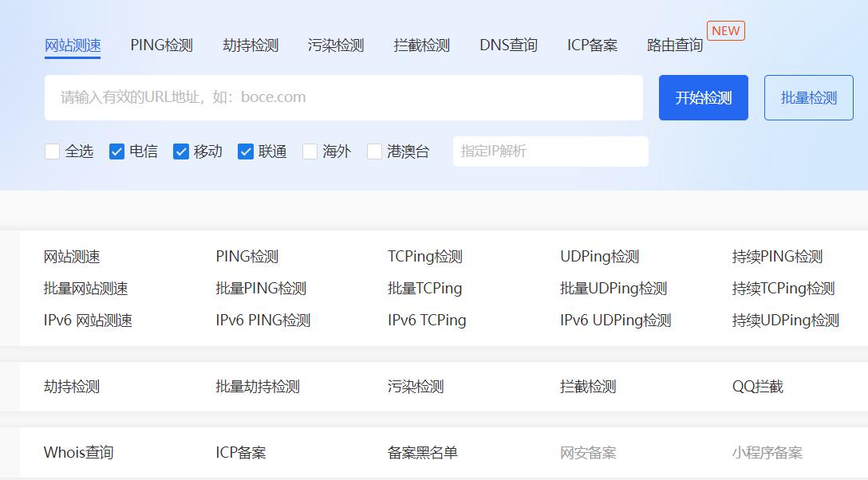Click the 开始检测 button
The image size is (868, 480).
pos(703,98)
